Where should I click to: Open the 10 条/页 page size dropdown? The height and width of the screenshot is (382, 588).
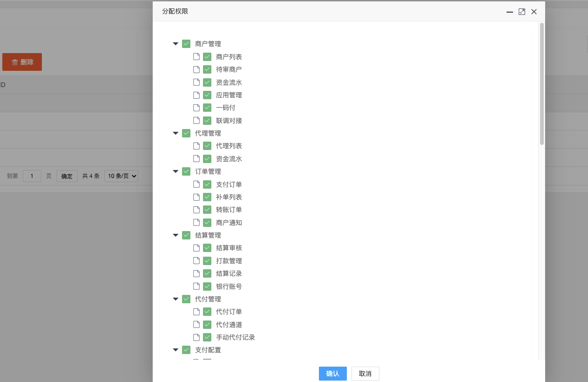click(121, 176)
